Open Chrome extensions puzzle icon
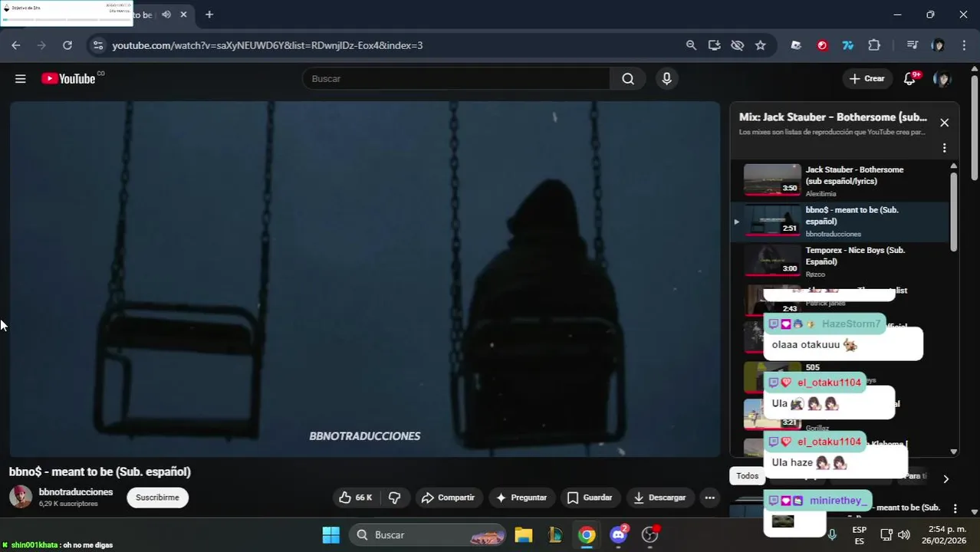The width and height of the screenshot is (980, 552). [x=874, y=45]
